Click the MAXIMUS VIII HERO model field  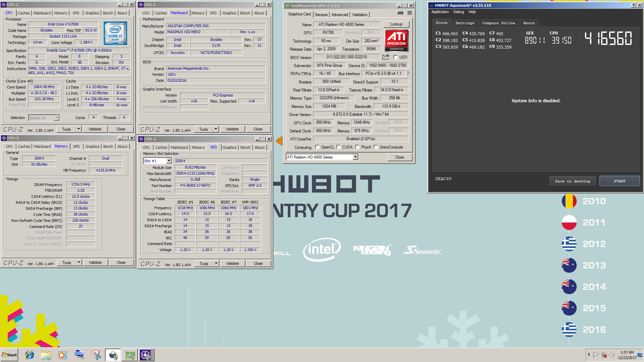point(198,32)
